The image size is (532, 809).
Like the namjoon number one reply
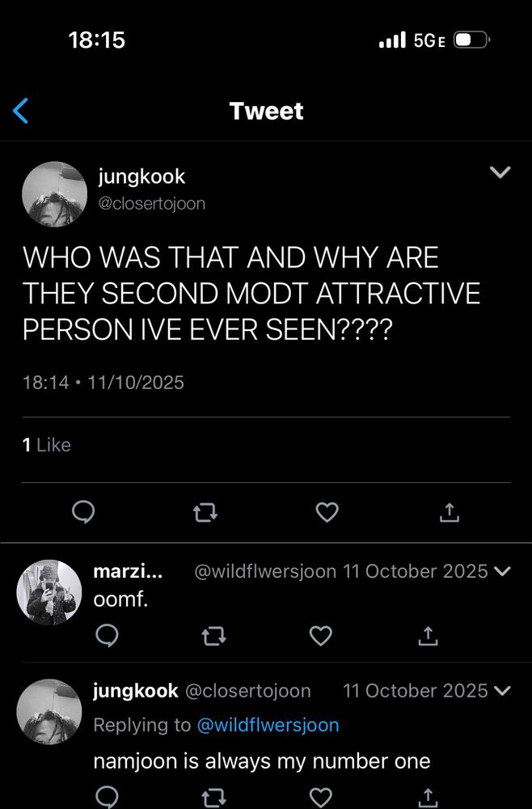click(322, 797)
